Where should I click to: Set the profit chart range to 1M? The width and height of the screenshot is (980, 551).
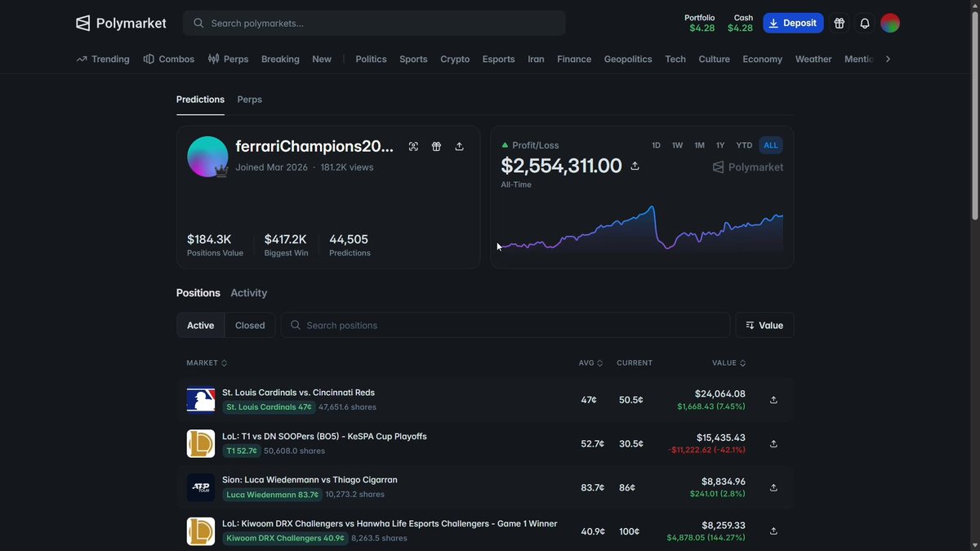click(699, 145)
